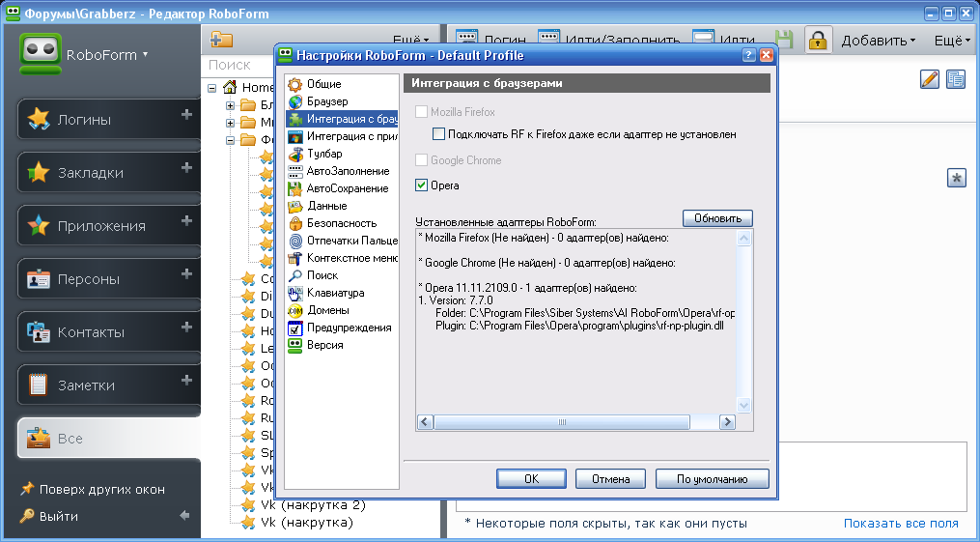This screenshot has height=542, width=980.
Task: Click the pencil edit icon in editor
Action: click(930, 79)
